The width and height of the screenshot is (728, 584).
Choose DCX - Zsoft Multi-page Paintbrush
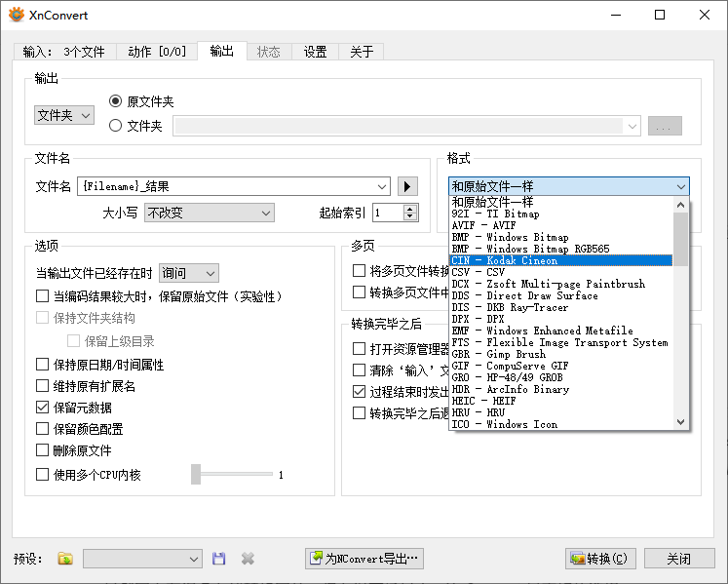[x=560, y=284]
